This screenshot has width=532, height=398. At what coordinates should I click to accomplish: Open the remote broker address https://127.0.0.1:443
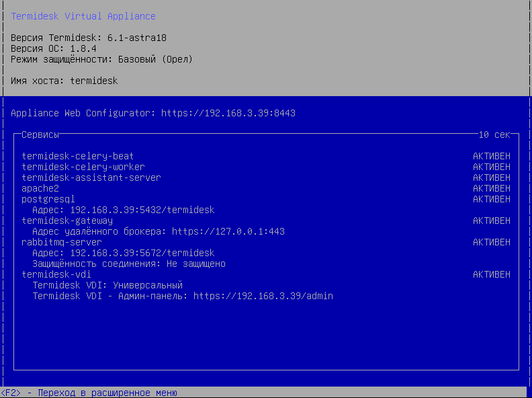tap(228, 231)
